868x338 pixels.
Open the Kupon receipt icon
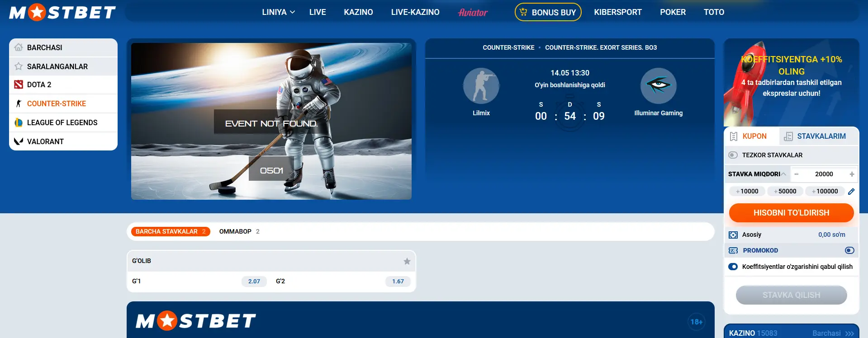pyautogui.click(x=734, y=136)
